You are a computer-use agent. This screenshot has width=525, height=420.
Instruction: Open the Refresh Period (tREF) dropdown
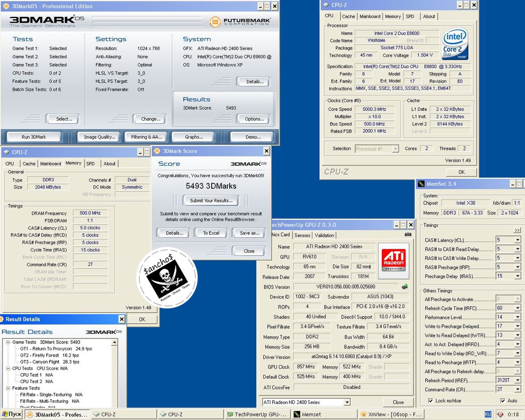(518, 380)
